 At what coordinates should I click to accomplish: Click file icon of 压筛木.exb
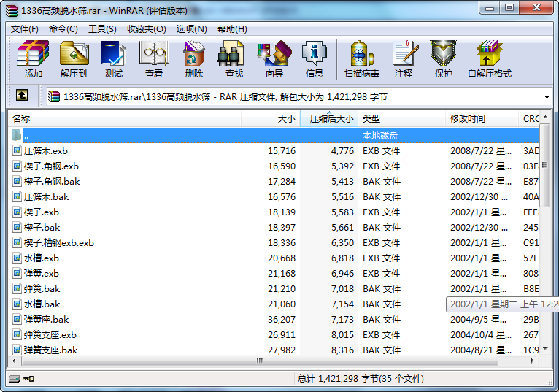[x=17, y=150]
